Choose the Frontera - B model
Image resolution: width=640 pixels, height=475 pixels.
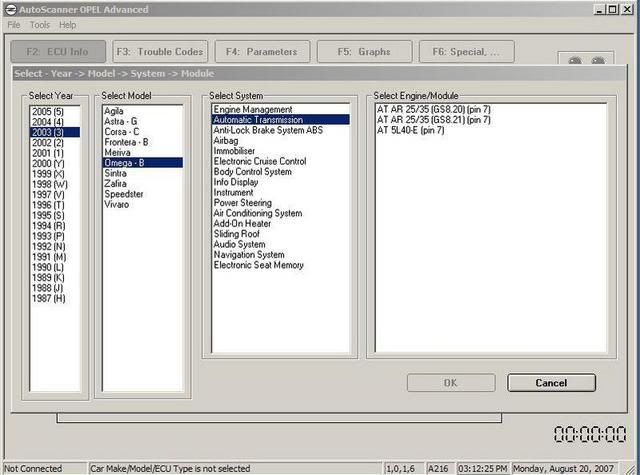[x=142, y=142]
